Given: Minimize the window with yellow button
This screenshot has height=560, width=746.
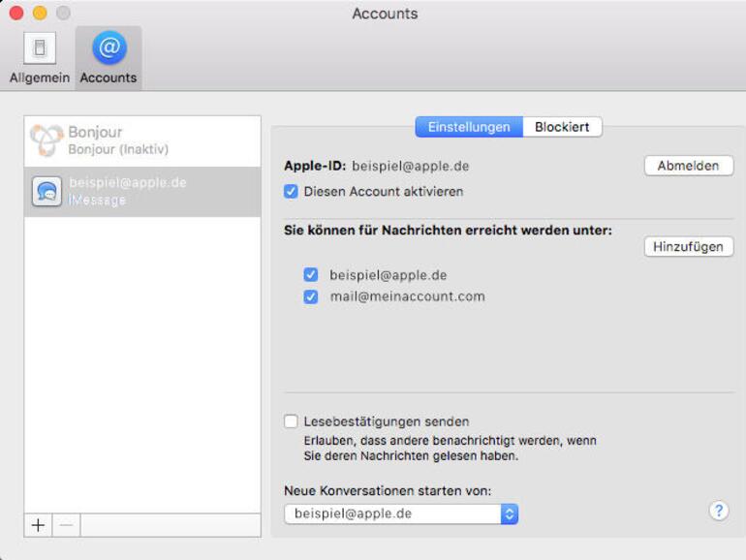Looking at the screenshot, I should tap(40, 13).
